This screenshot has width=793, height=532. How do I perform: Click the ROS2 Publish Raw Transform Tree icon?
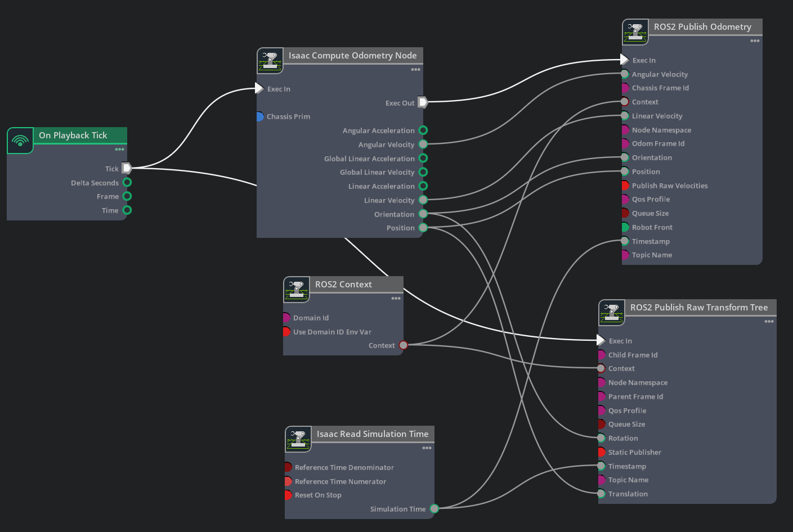(x=612, y=313)
